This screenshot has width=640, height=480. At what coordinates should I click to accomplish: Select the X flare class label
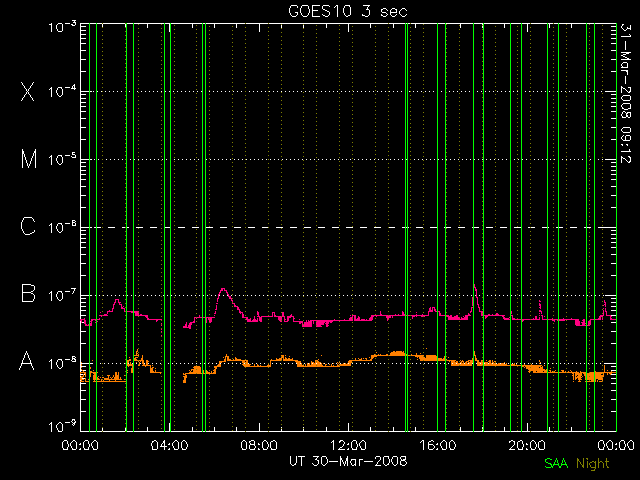pos(28,91)
